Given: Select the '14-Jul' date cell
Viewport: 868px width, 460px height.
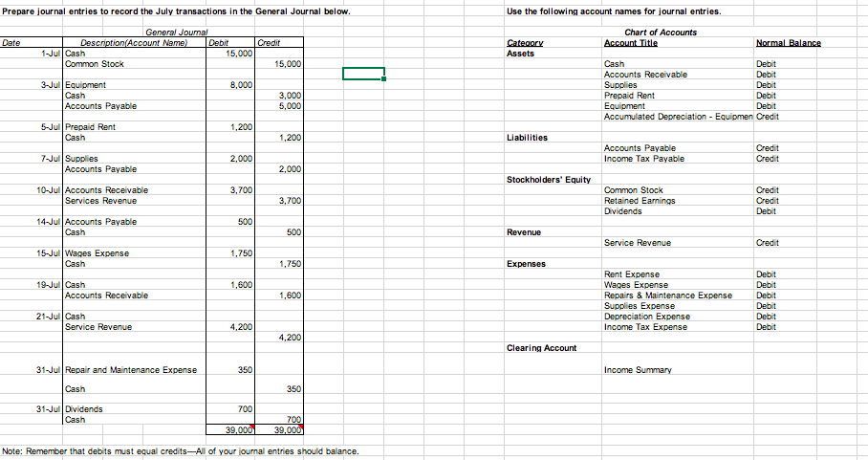Looking at the screenshot, I should pos(50,222).
